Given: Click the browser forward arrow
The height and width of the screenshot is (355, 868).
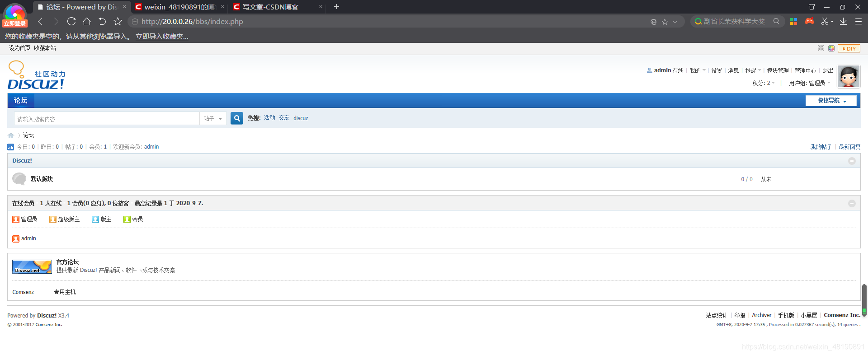Looking at the screenshot, I should click(x=56, y=21).
